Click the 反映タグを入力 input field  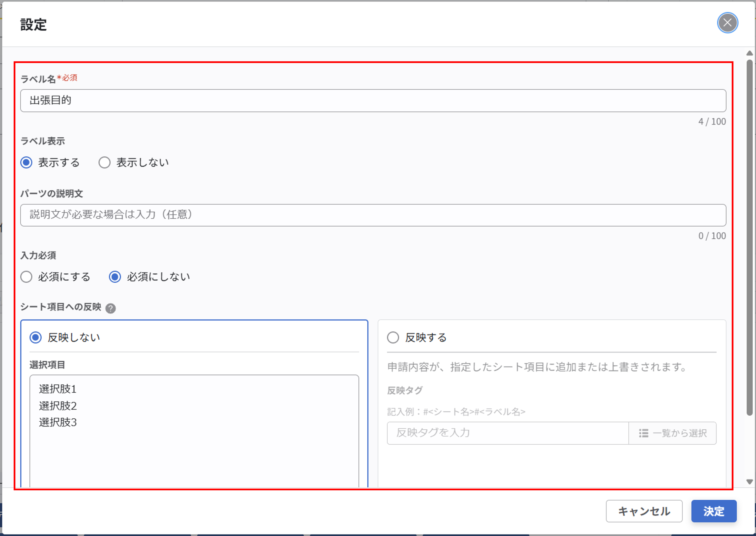(508, 433)
